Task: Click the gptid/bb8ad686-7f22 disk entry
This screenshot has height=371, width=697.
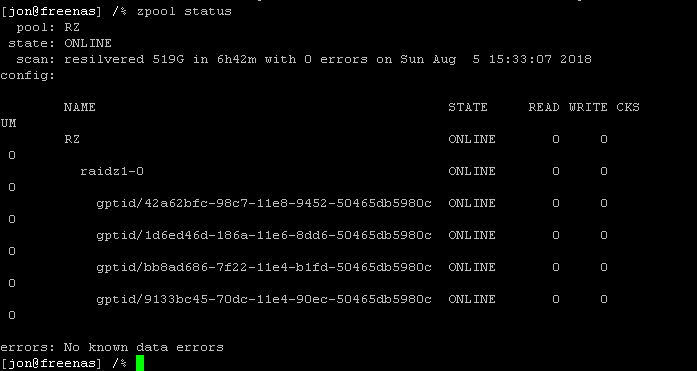Action: point(264,267)
